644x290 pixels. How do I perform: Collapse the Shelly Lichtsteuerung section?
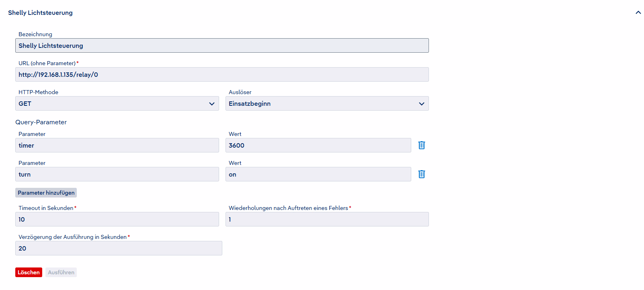638,12
